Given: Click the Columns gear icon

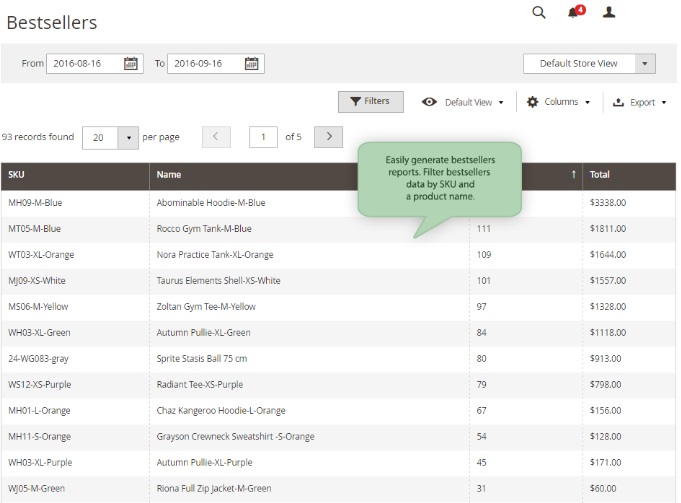Looking at the screenshot, I should coord(532,102).
